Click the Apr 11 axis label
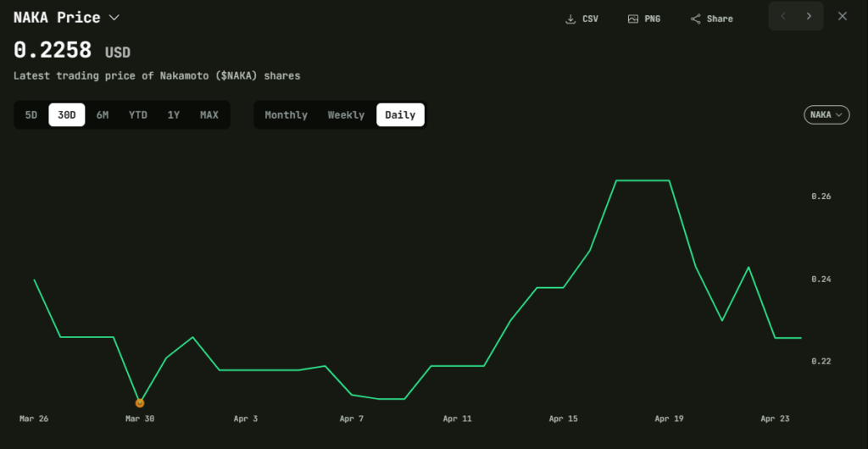This screenshot has width=868, height=449. pyautogui.click(x=457, y=419)
